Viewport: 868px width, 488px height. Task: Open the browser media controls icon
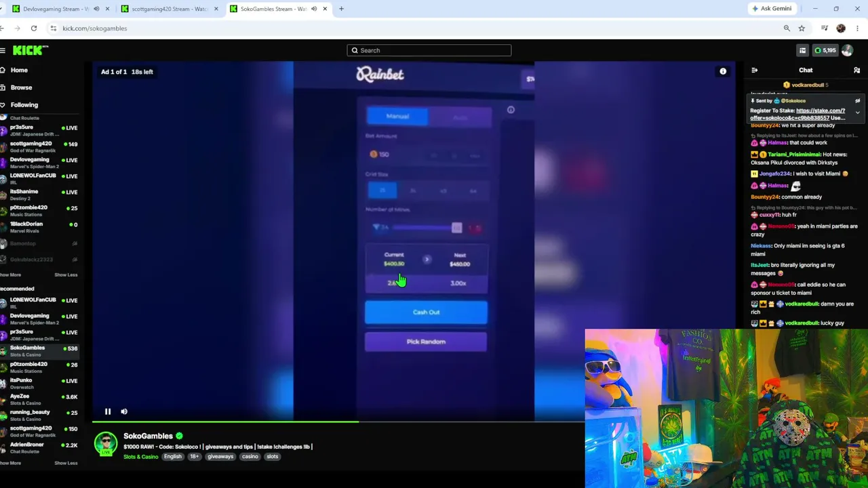click(x=825, y=28)
